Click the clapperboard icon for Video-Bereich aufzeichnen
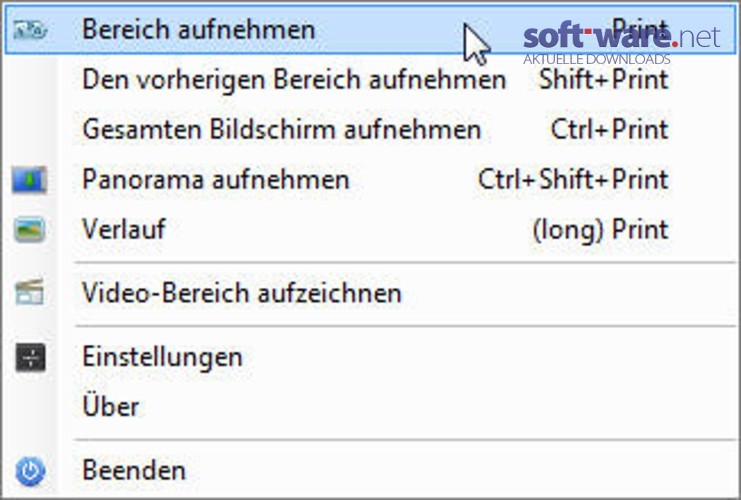The image size is (741, 500). click(x=29, y=292)
